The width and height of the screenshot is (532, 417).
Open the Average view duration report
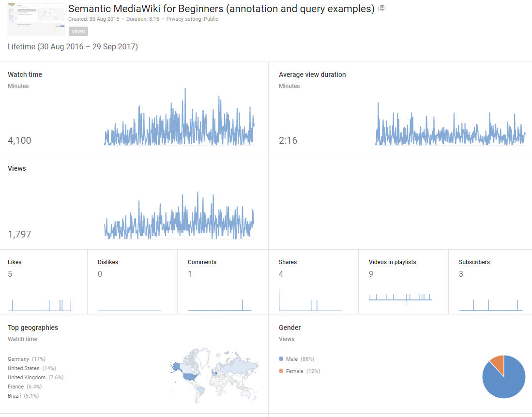(312, 74)
